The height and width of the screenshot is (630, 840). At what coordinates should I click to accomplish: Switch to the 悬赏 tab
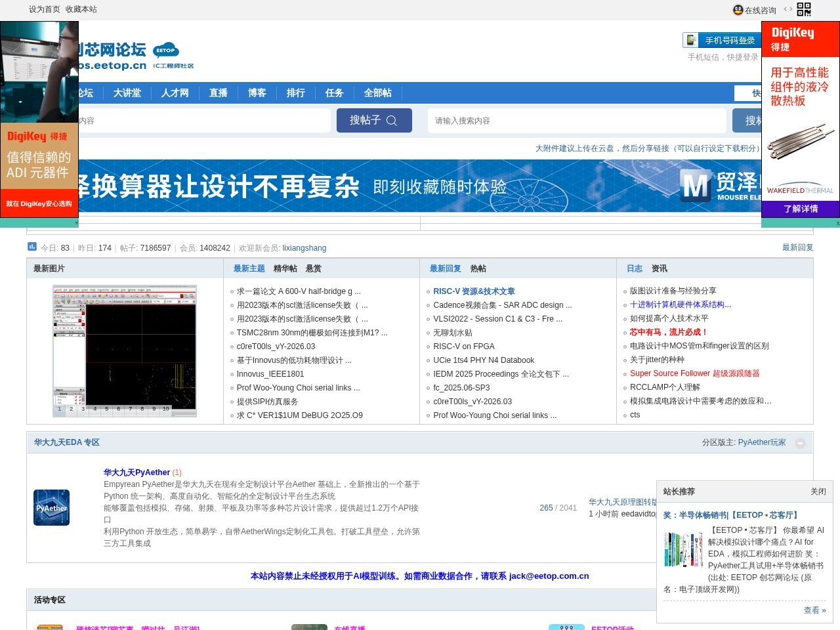(x=314, y=268)
